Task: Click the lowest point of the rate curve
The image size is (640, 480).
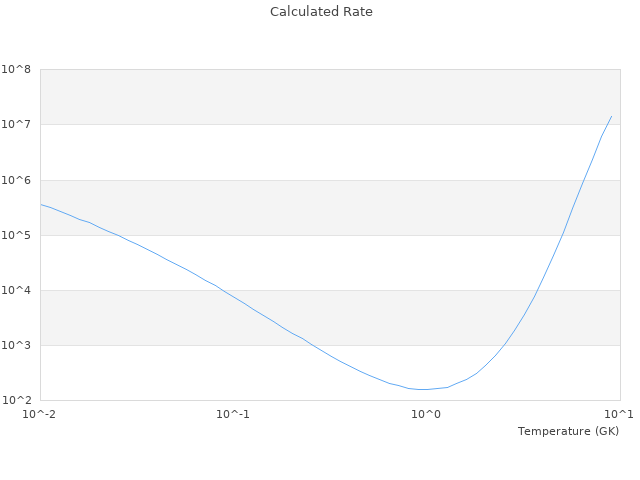Action: [422, 389]
